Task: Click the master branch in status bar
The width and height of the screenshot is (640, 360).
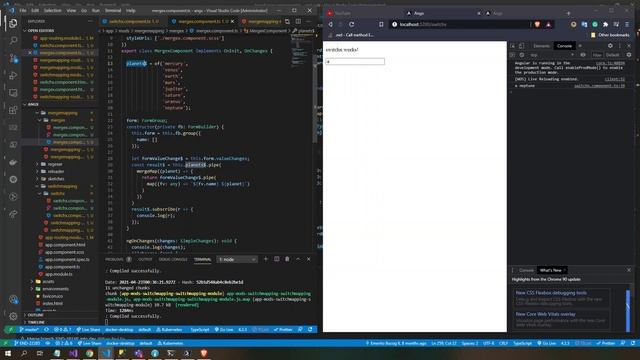Action: (29, 329)
